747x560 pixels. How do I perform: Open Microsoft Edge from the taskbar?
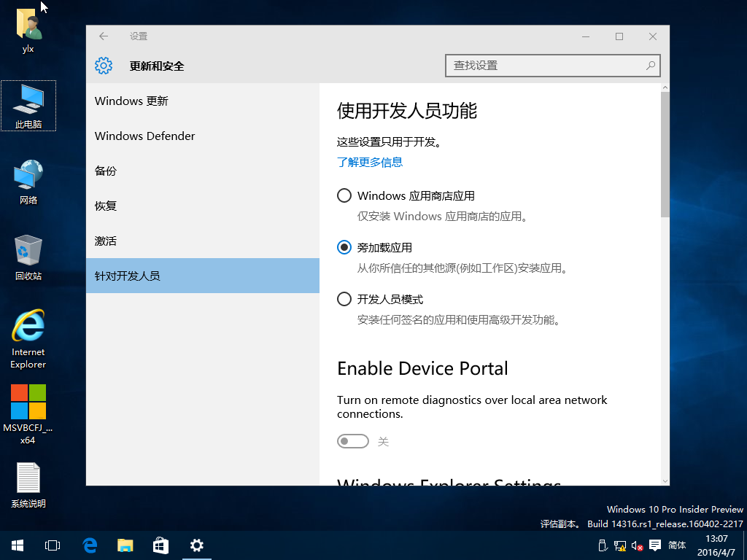coord(90,545)
